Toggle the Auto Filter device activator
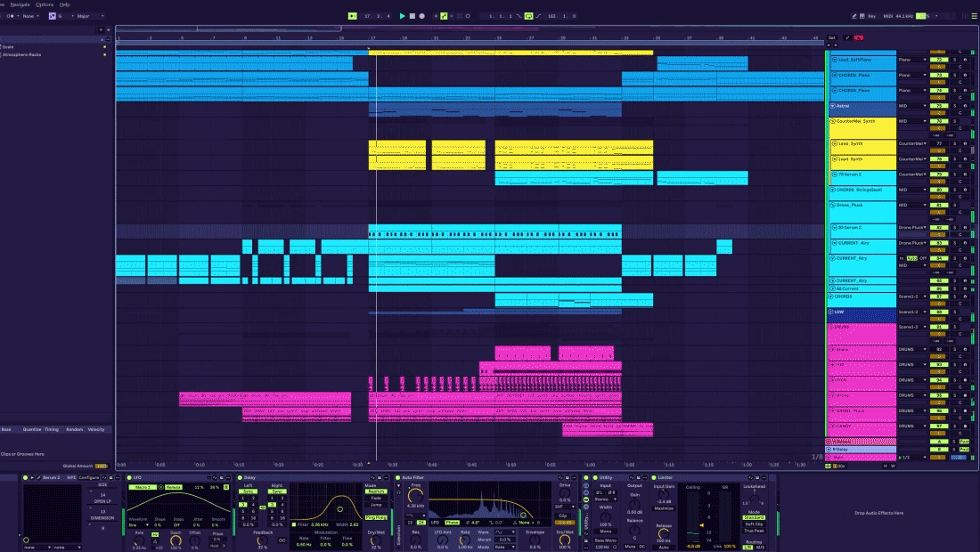The height and width of the screenshot is (552, 980). (398, 478)
